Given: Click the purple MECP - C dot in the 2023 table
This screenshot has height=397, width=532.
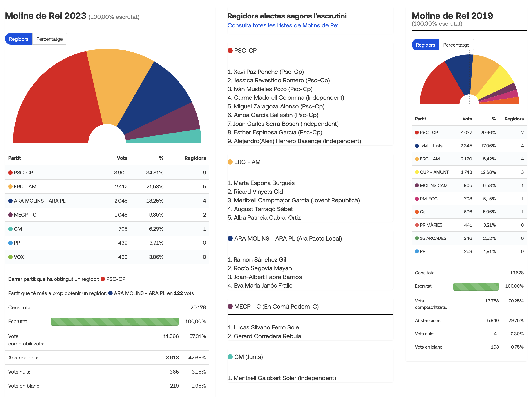Looking at the screenshot, I should pos(10,215).
